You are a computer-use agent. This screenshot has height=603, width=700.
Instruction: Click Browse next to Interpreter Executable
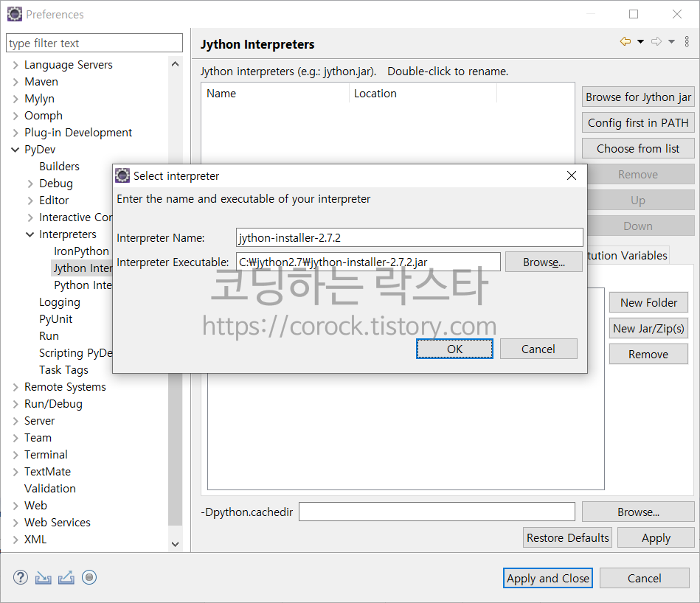(x=544, y=262)
